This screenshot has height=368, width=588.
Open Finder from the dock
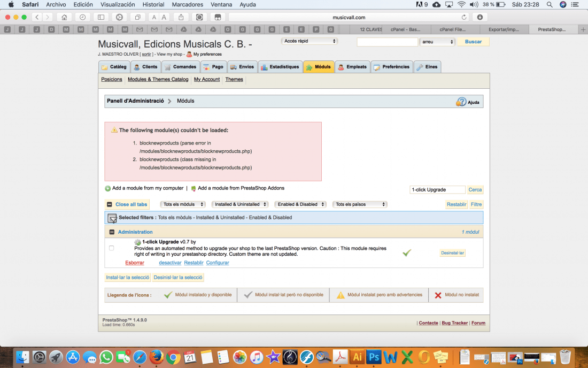pyautogui.click(x=23, y=357)
